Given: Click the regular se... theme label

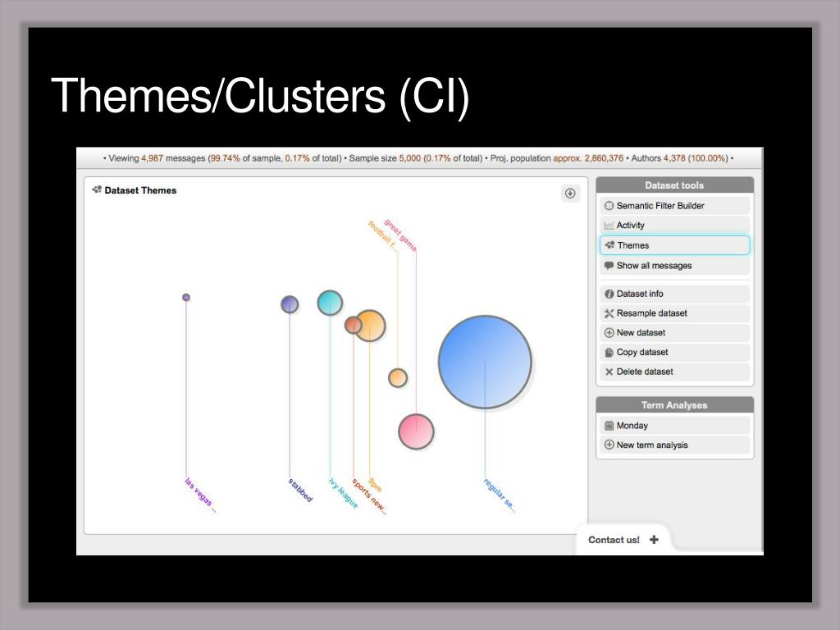Looking at the screenshot, I should (x=500, y=495).
